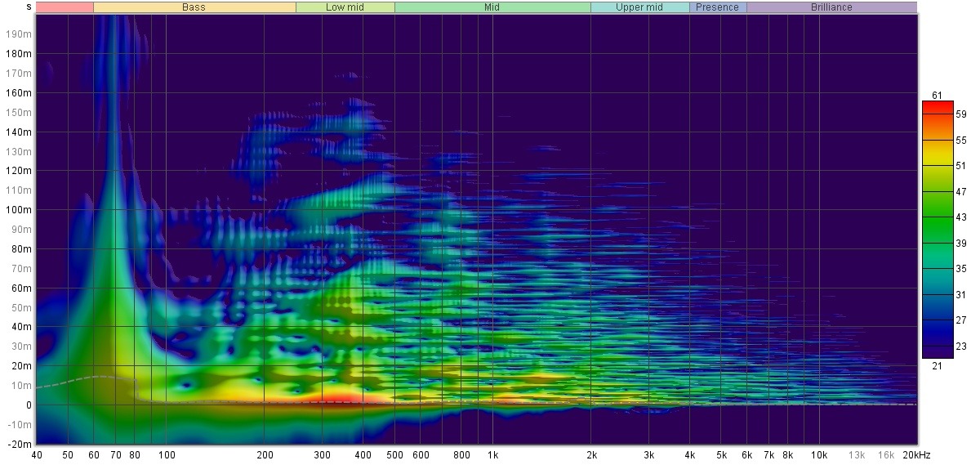This screenshot has width=980, height=465.
Task: Select the 150m time axis label
Action: (x=20, y=112)
